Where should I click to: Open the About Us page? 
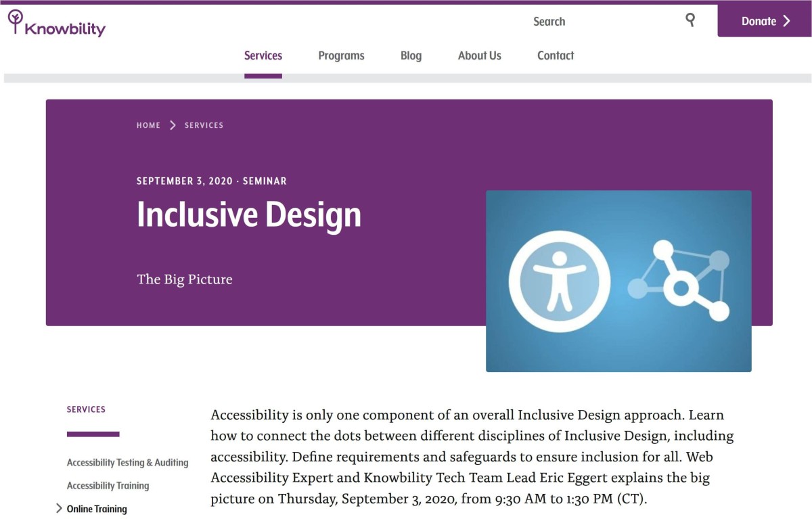[x=479, y=55]
